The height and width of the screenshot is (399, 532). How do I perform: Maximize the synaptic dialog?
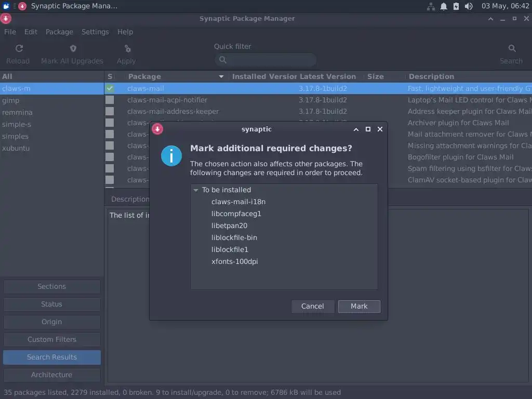point(368,129)
